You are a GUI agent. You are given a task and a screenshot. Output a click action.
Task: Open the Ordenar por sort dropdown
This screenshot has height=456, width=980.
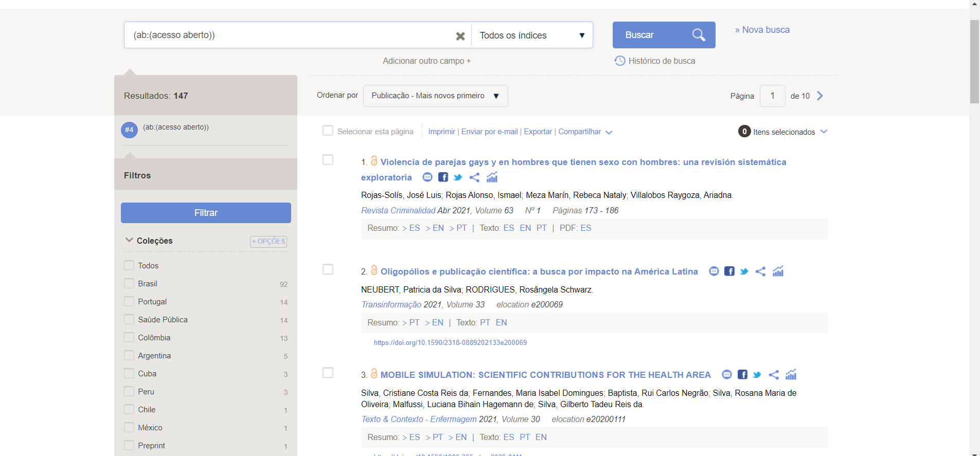tap(435, 96)
